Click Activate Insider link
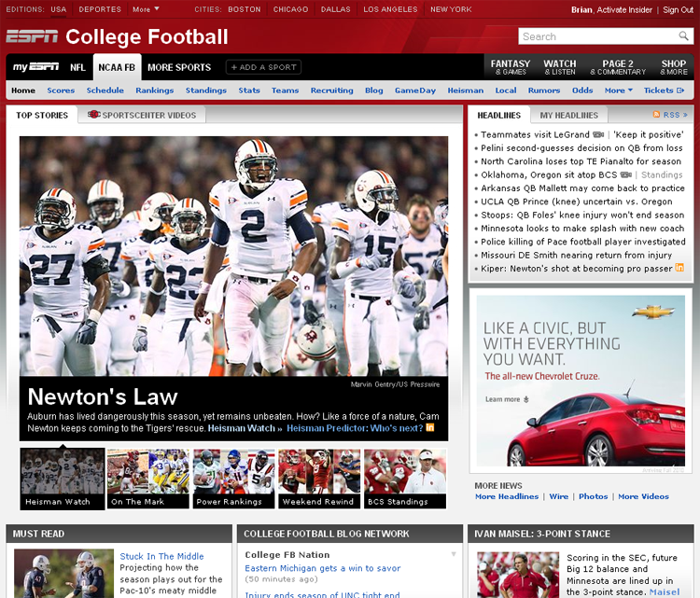The width and height of the screenshot is (700, 598). coord(624,10)
